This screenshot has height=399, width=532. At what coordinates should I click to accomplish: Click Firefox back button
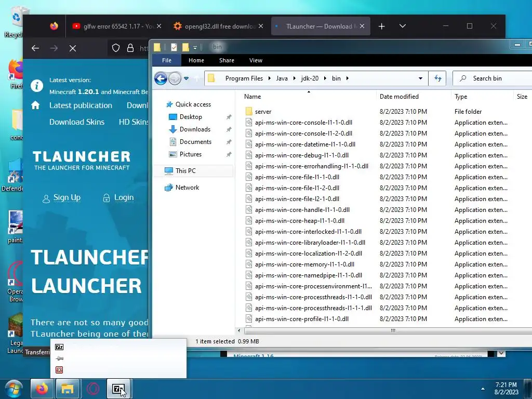tap(35, 48)
